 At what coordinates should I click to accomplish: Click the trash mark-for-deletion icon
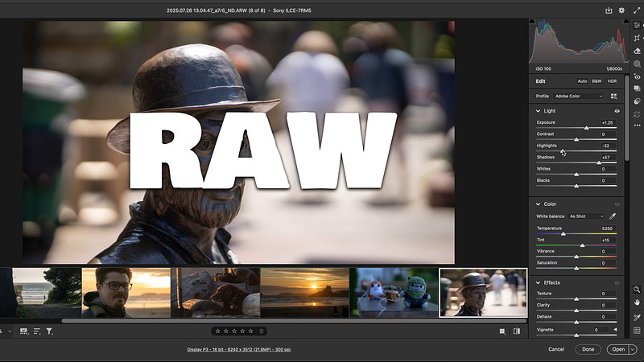261,331
